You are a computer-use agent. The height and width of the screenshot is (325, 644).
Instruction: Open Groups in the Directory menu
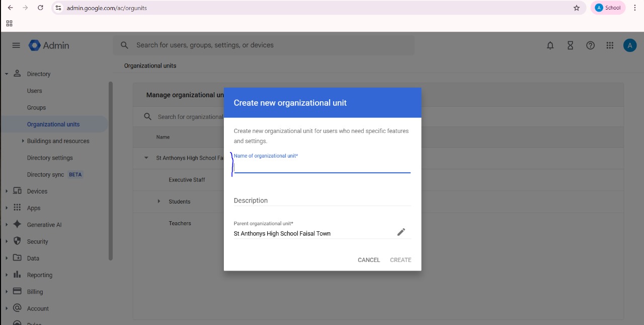tap(36, 107)
